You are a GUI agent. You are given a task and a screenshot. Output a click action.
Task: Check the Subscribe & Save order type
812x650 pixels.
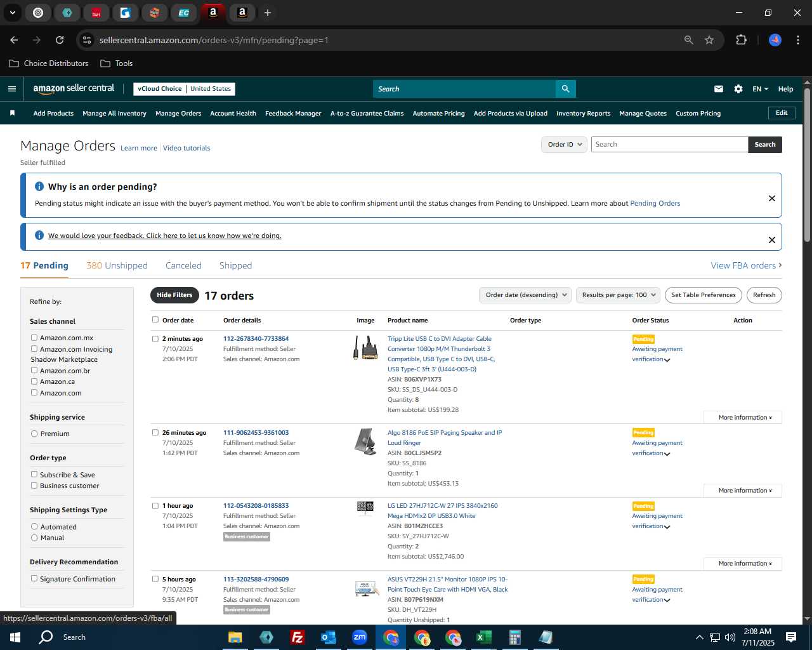34,474
